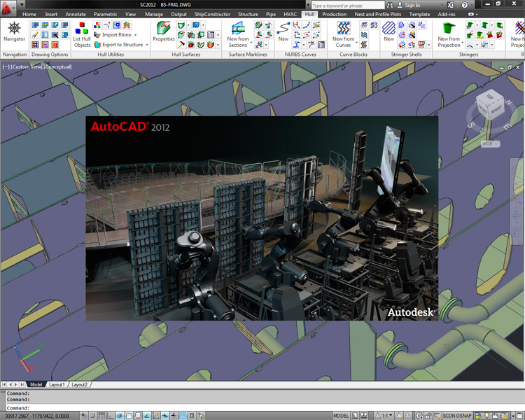The image size is (525, 420).
Task: Click the Clean Screen icon in status bar
Action: tap(518, 416)
